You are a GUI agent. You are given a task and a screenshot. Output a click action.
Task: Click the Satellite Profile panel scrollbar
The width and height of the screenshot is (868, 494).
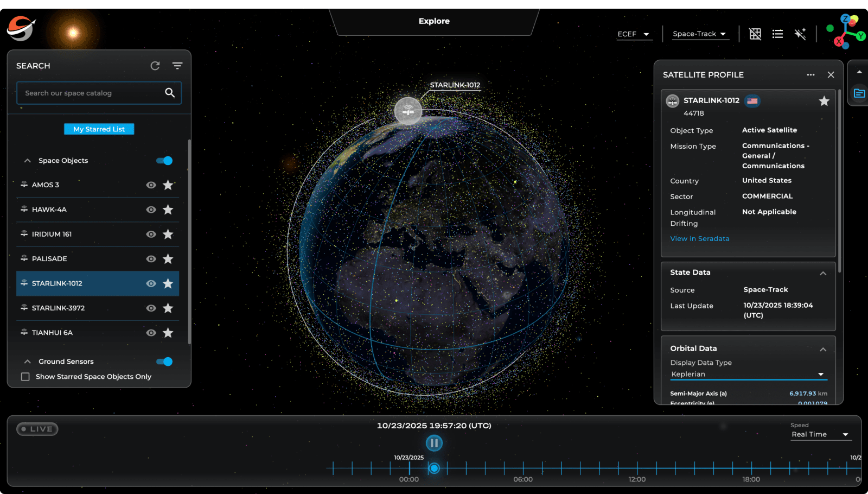click(840, 182)
